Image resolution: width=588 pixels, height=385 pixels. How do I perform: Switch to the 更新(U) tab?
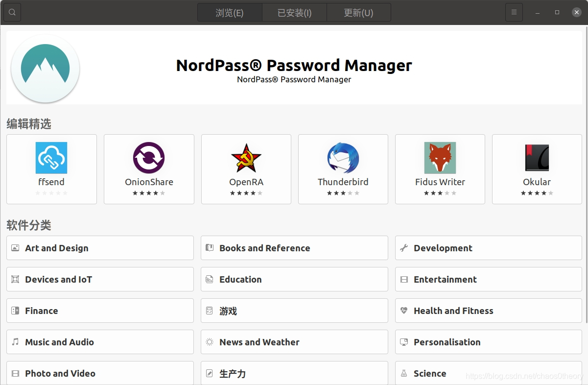click(x=359, y=12)
